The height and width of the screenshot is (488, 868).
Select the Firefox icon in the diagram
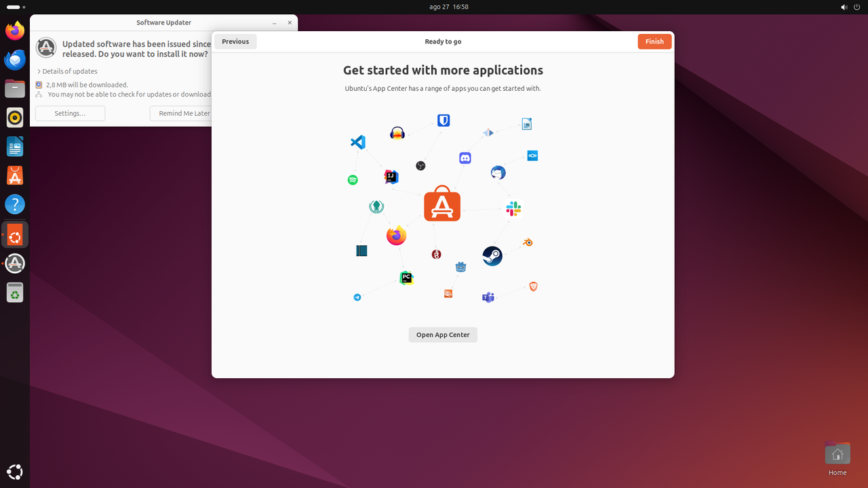click(395, 235)
